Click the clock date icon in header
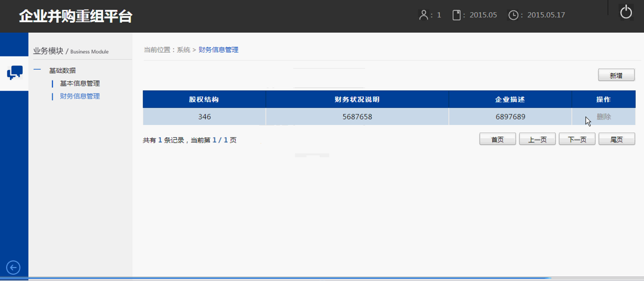 click(513, 15)
